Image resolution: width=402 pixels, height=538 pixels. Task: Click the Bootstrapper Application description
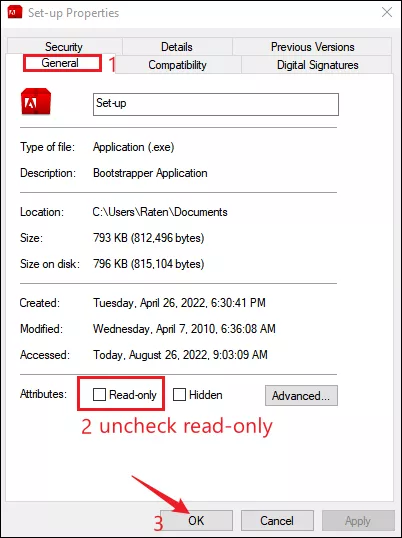150,173
